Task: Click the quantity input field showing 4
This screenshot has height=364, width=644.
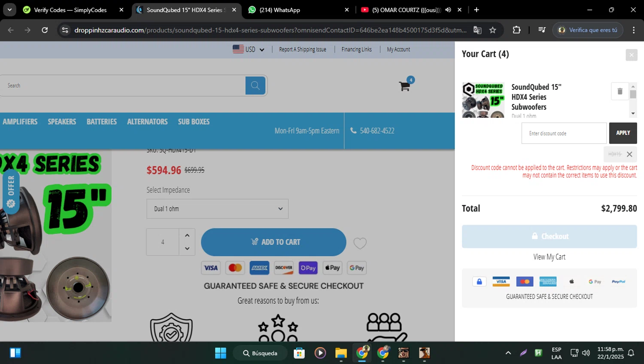Action: coord(163,242)
